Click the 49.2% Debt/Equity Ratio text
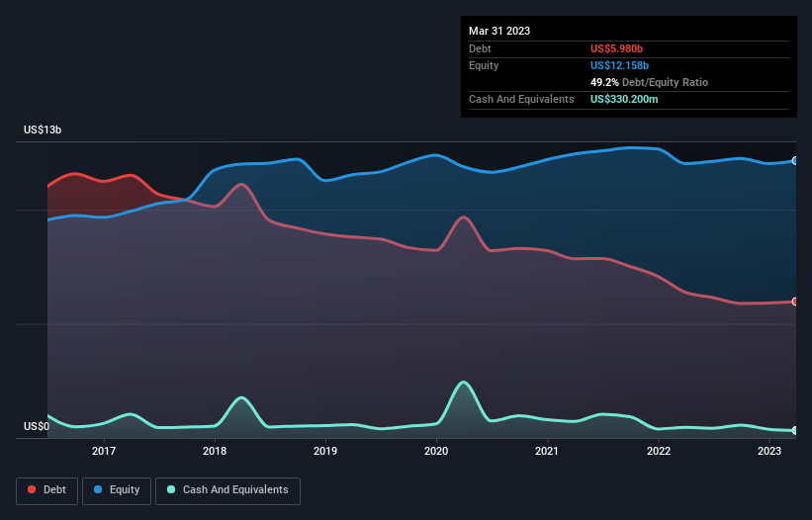 (649, 82)
